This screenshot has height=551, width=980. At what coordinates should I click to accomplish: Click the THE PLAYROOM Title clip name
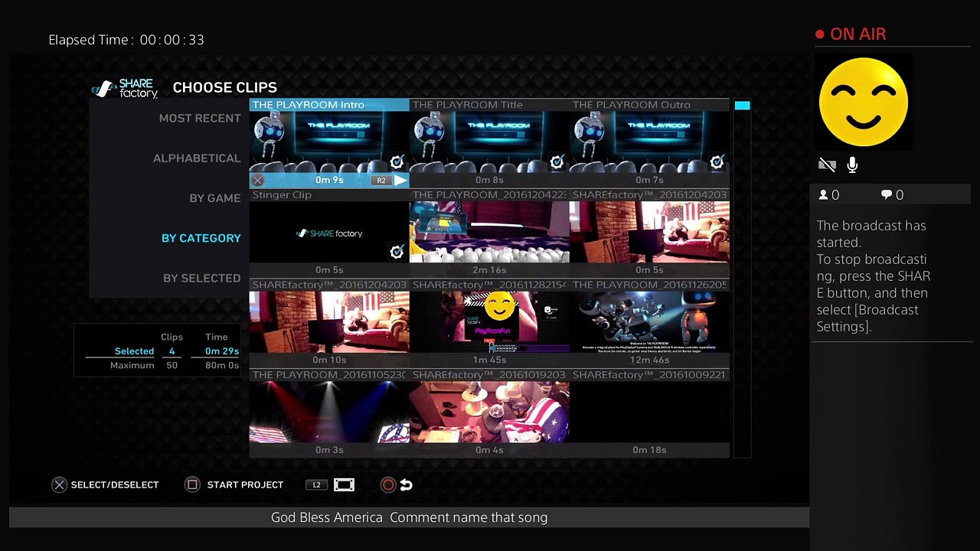coord(468,105)
